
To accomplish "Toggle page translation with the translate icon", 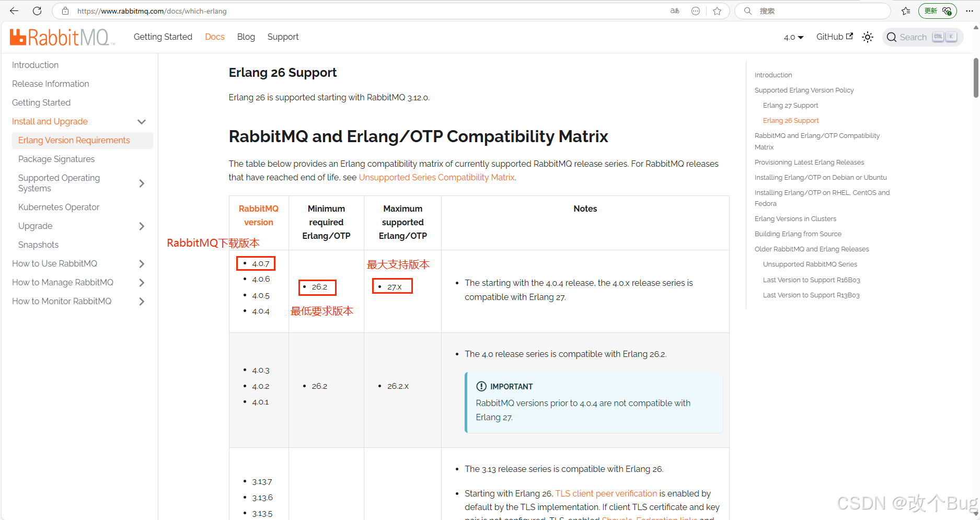I will tap(674, 10).
